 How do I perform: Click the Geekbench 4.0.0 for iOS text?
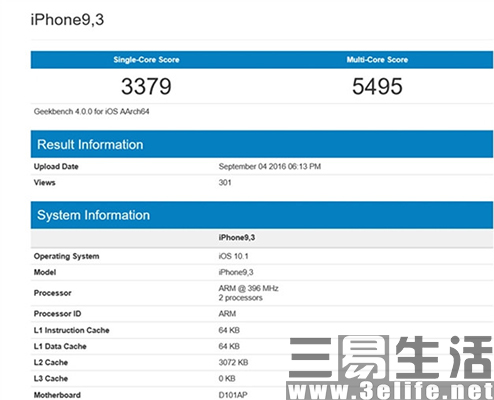91,112
